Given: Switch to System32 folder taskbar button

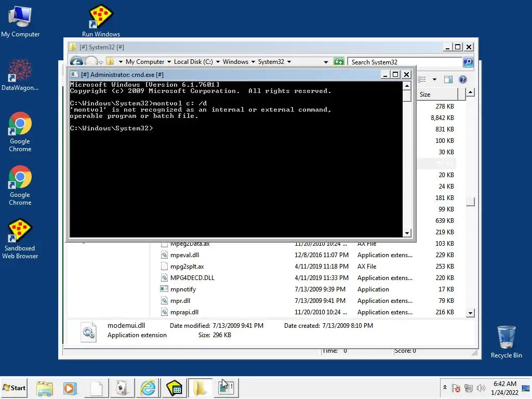Looking at the screenshot, I should click(x=200, y=388).
